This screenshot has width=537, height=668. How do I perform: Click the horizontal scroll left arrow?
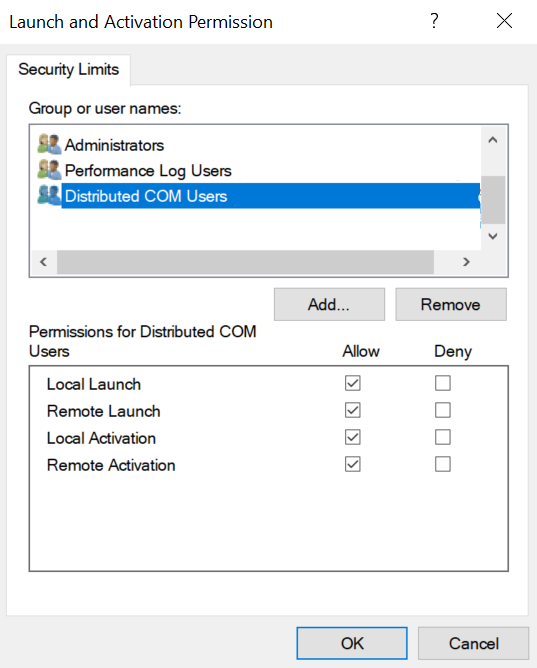click(x=43, y=262)
